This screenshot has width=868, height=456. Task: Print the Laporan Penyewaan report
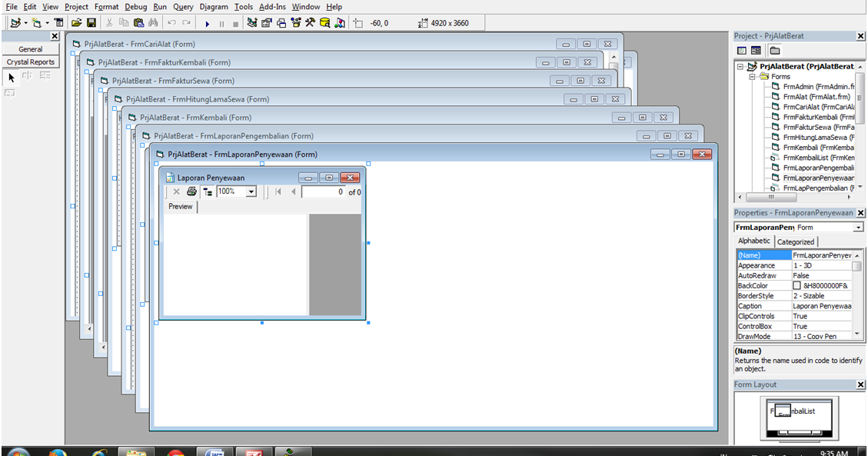(x=190, y=191)
